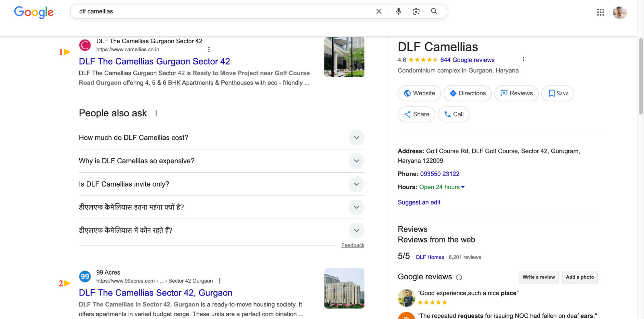Open the three-dot menu beside camellias.co.in URL
The width and height of the screenshot is (644, 319).
click(x=209, y=49)
